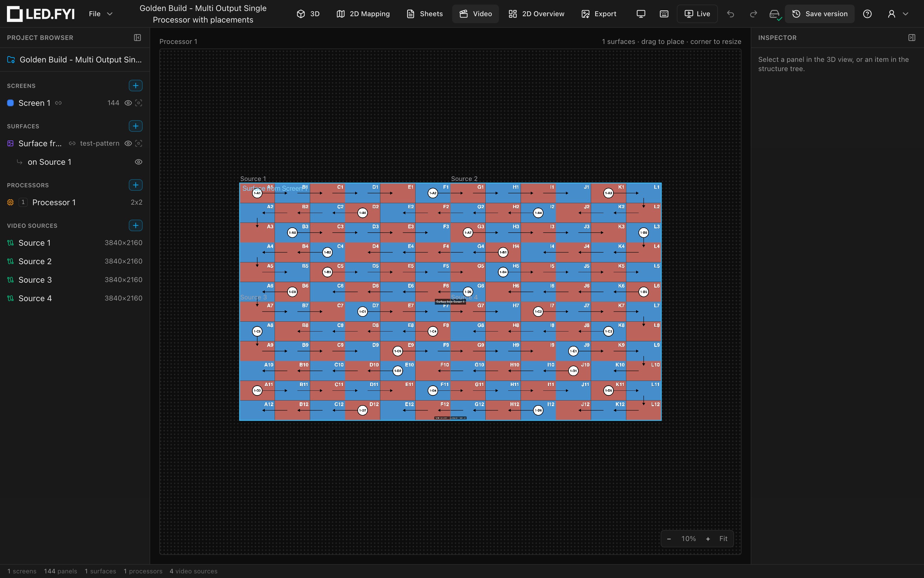924x578 pixels.
Task: Click the undo arrow
Action: click(731, 14)
